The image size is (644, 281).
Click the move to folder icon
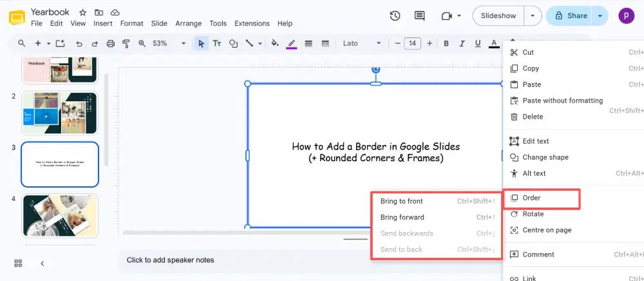pos(99,12)
